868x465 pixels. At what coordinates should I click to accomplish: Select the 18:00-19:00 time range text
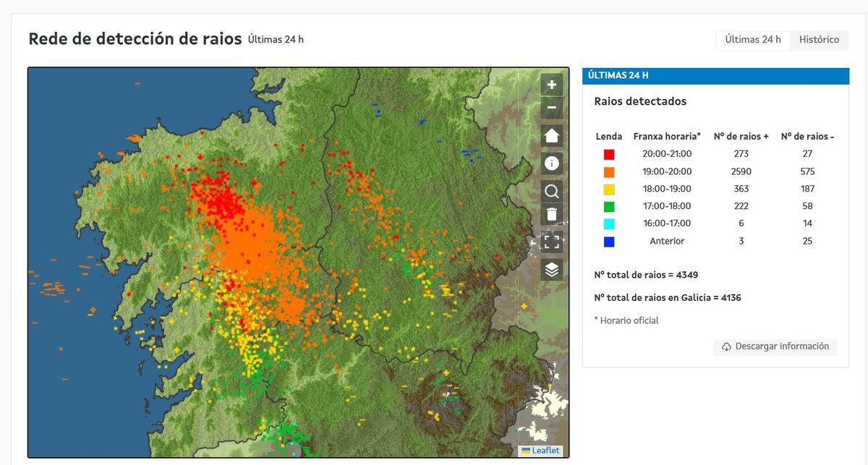point(667,189)
